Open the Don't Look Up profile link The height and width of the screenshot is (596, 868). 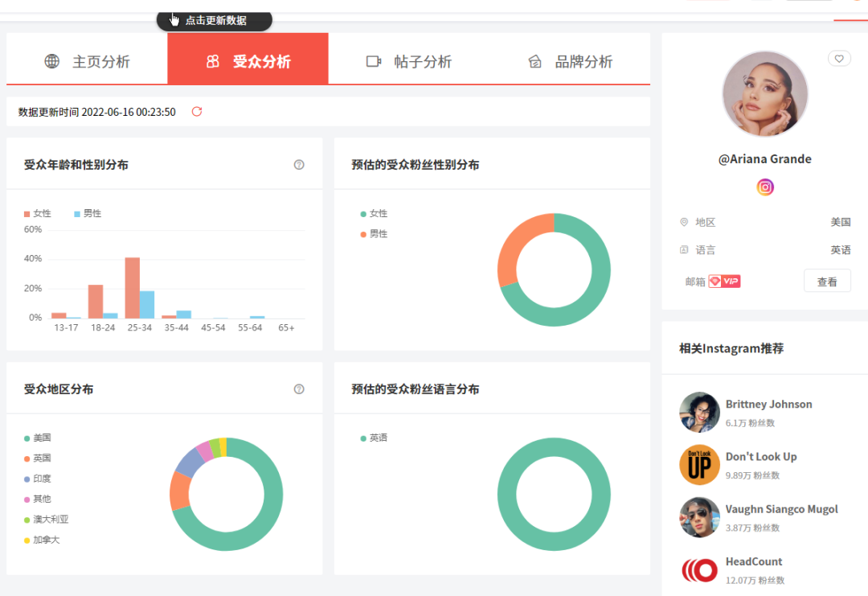pyautogui.click(x=761, y=456)
